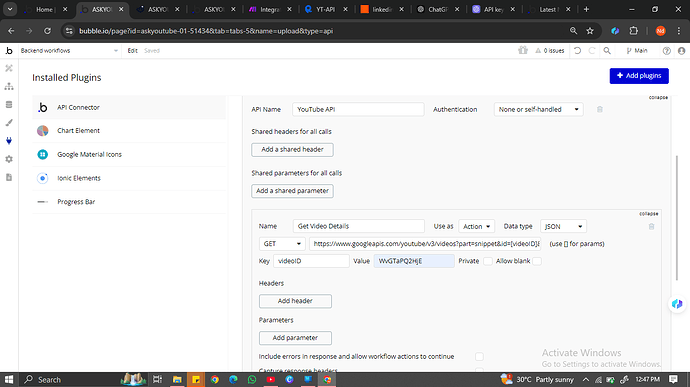Click the redo arrow in Bubble toolbar
The width and height of the screenshot is (690, 387).
tap(592, 51)
